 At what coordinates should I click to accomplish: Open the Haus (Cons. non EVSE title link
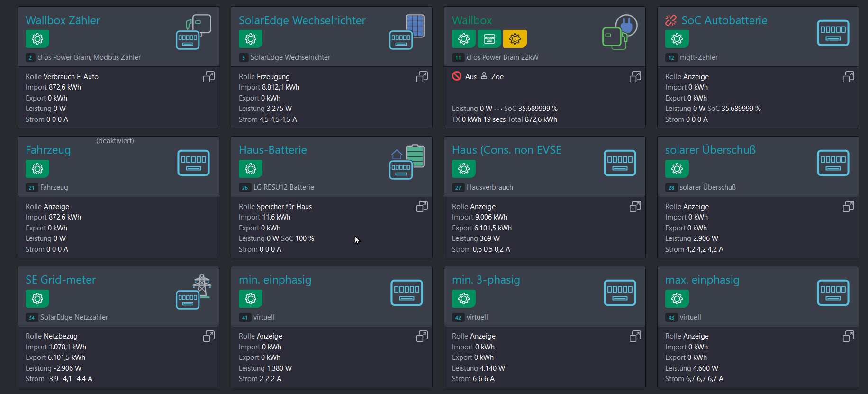[x=506, y=150]
